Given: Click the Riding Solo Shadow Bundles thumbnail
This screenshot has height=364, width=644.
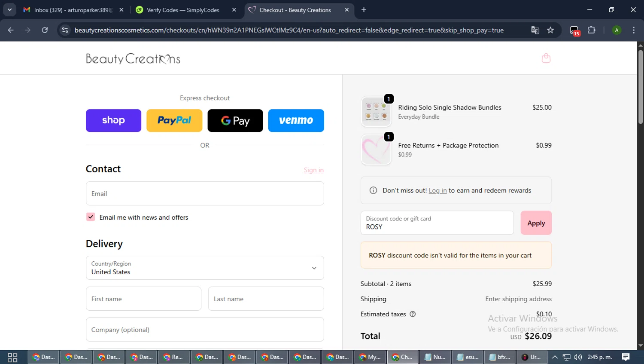Looking at the screenshot, I should point(376,112).
